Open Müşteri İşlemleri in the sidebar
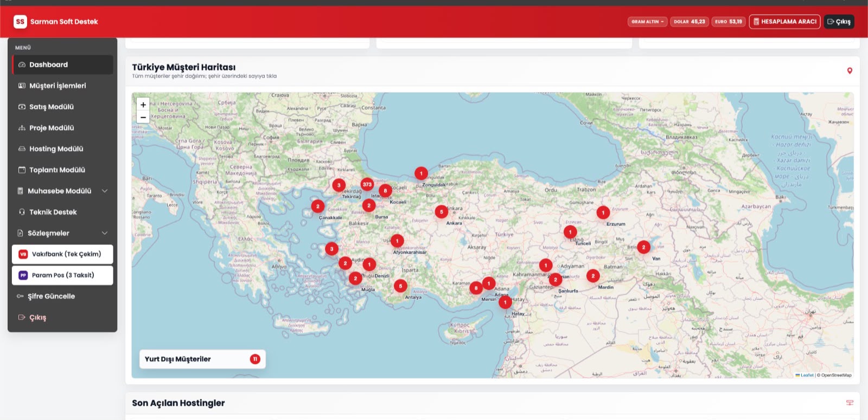The height and width of the screenshot is (420, 868). (x=62, y=86)
